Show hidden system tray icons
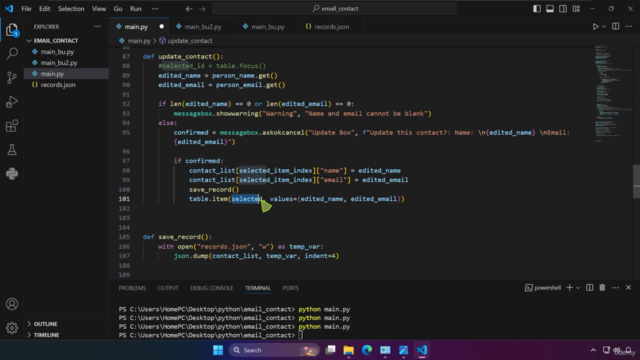The image size is (640, 360). [593, 350]
